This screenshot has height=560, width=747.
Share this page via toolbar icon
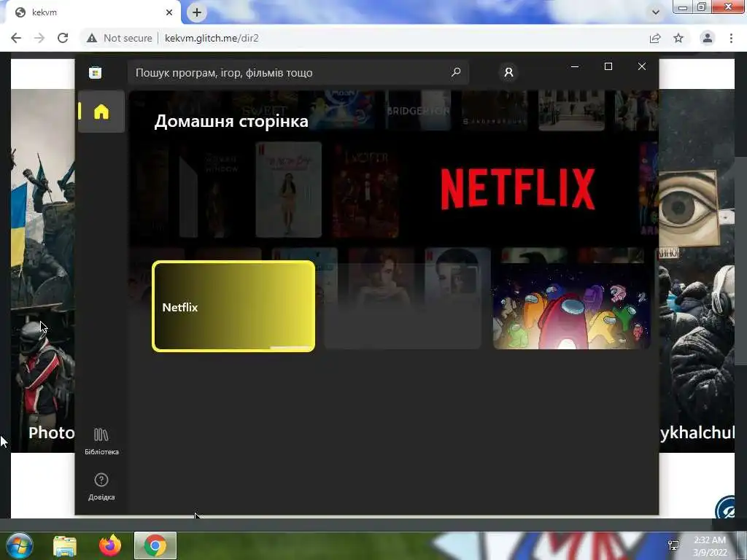pos(655,38)
